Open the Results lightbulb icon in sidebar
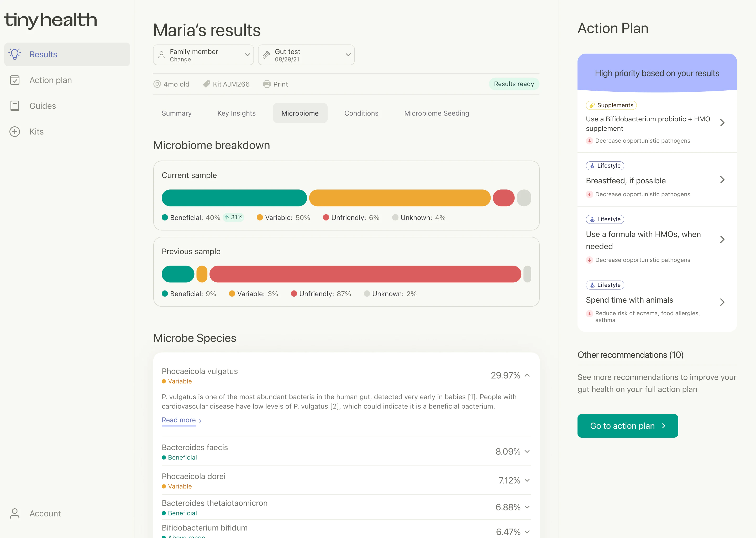The width and height of the screenshot is (756, 538). click(15, 54)
